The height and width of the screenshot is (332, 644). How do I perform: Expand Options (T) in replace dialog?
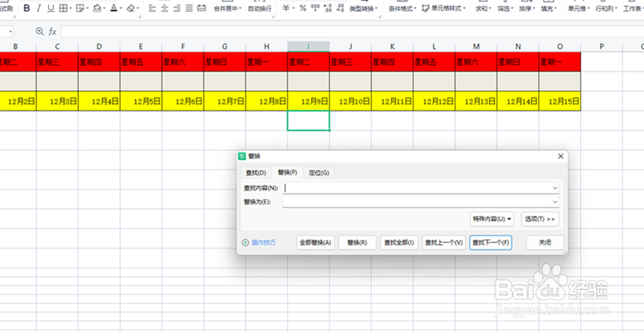point(540,219)
